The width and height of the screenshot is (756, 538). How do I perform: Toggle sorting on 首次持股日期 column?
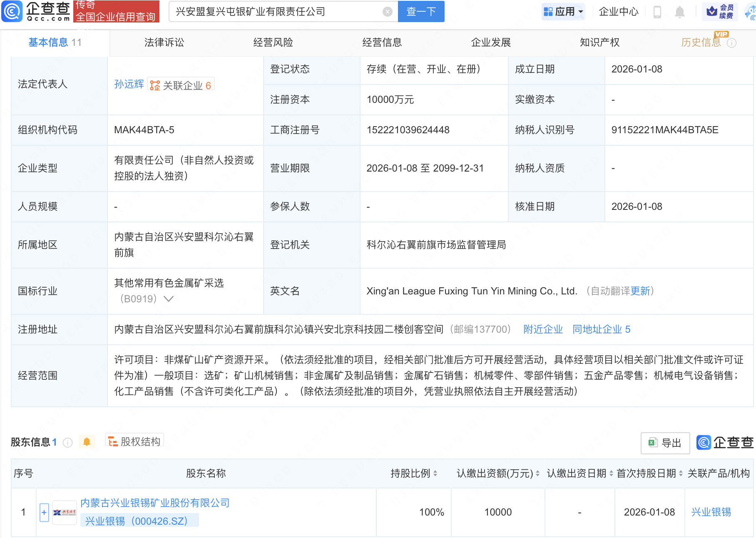[679, 473]
